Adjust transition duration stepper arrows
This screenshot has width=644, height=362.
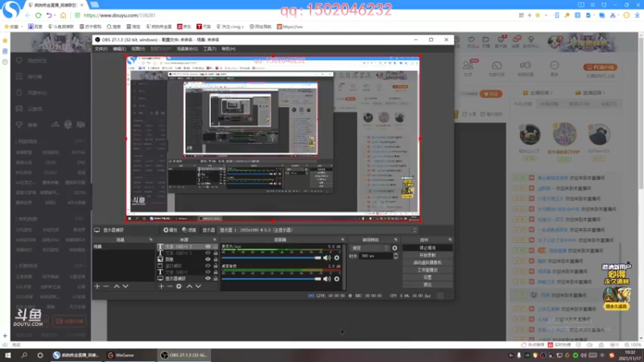click(x=395, y=256)
